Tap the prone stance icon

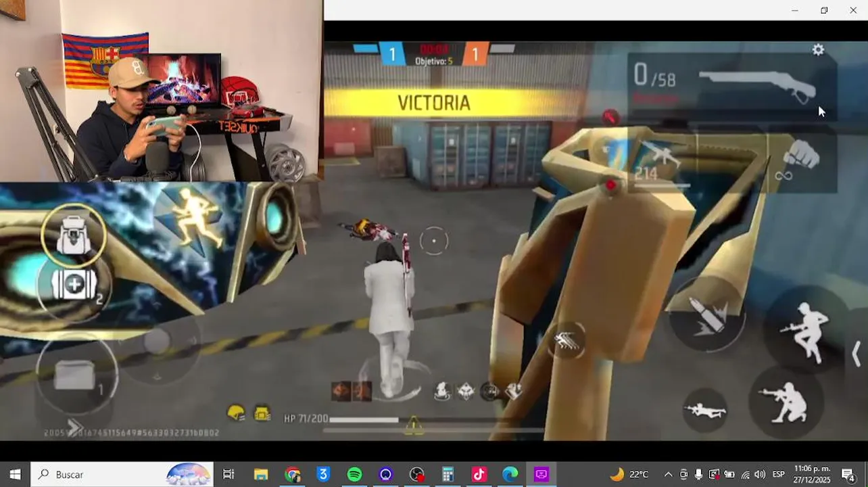pyautogui.click(x=705, y=410)
